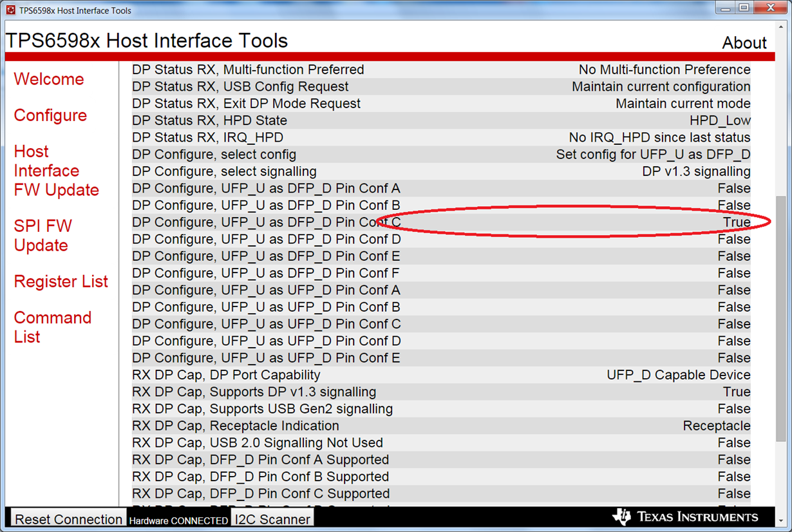Select DP Configure, UFP_U as UFP_D Pin Conf C
The height and width of the screenshot is (532, 792).
point(441,324)
